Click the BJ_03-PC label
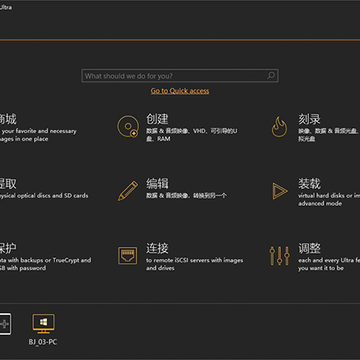The width and height of the screenshot is (360, 360). point(43,342)
